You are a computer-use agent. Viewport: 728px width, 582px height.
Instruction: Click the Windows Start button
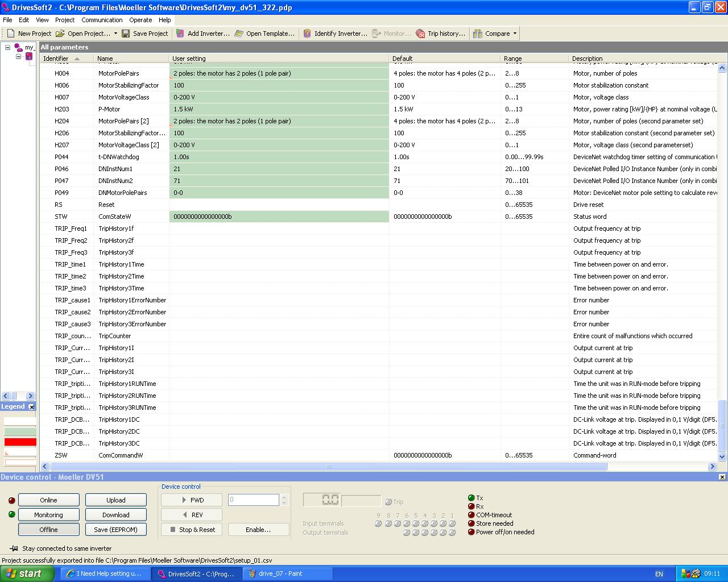(27, 573)
